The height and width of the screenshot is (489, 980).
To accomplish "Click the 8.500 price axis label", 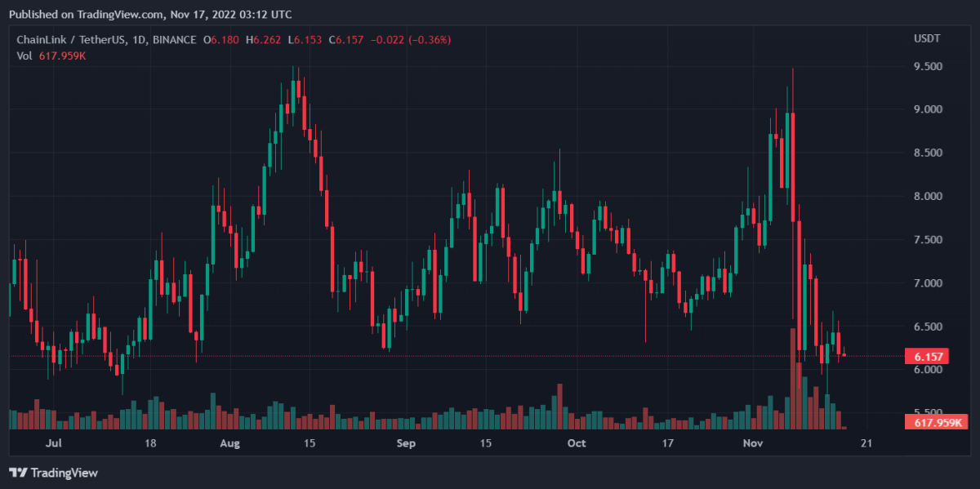I will [928, 153].
